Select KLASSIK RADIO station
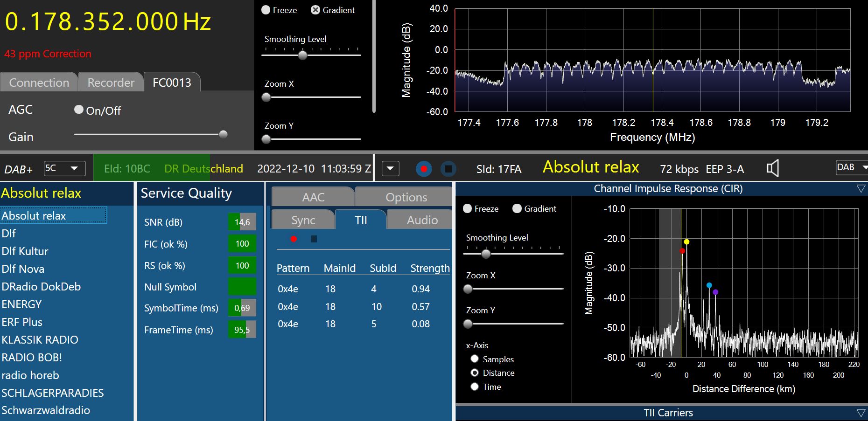This screenshot has height=421, width=868. point(40,340)
